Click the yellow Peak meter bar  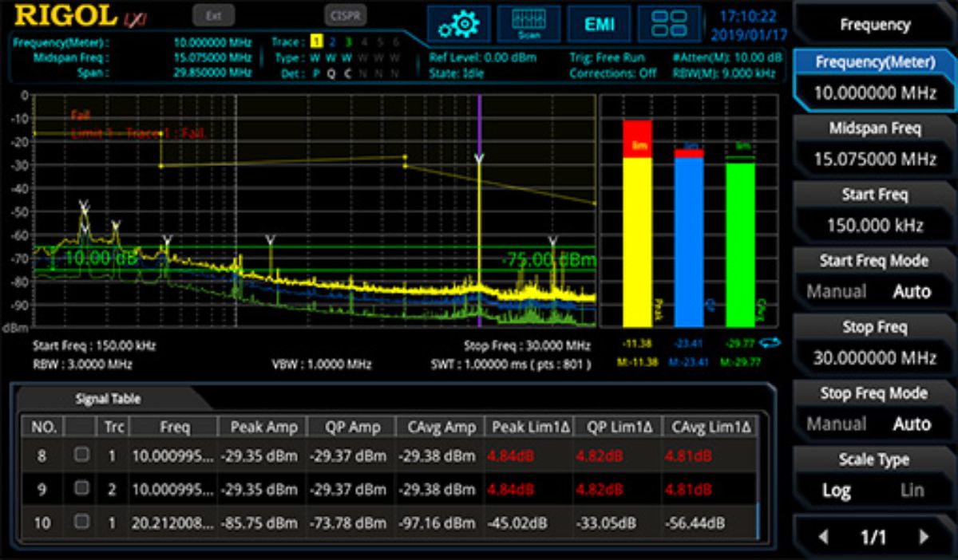pyautogui.click(x=637, y=239)
